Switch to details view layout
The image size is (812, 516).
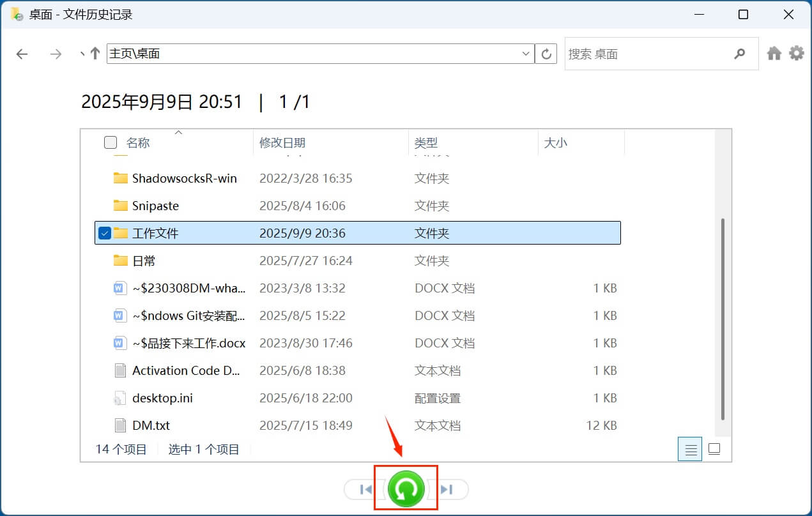[x=690, y=449]
